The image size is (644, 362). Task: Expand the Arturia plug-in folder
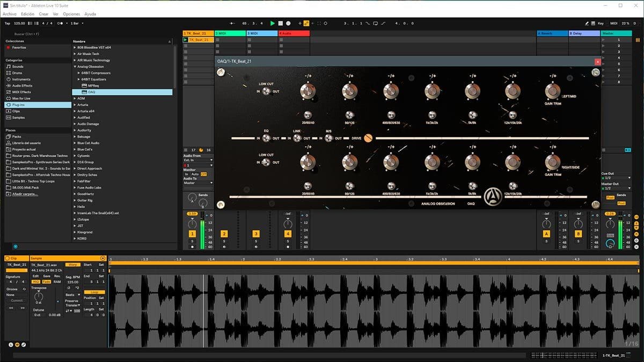[x=75, y=105]
